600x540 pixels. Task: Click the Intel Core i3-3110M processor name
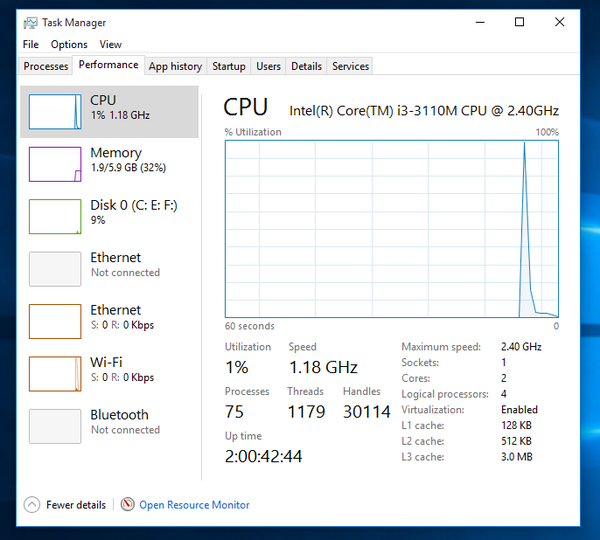(424, 111)
